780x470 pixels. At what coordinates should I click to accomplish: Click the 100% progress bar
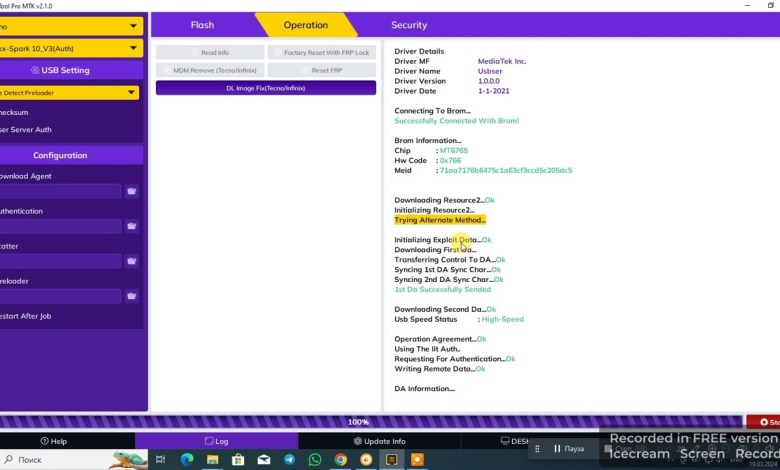point(358,422)
